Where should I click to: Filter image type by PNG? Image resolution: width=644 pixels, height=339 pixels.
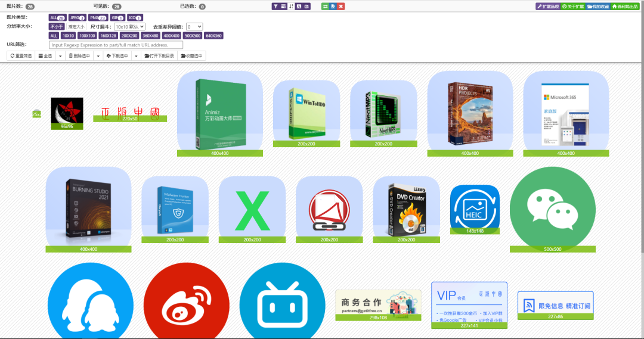98,18
